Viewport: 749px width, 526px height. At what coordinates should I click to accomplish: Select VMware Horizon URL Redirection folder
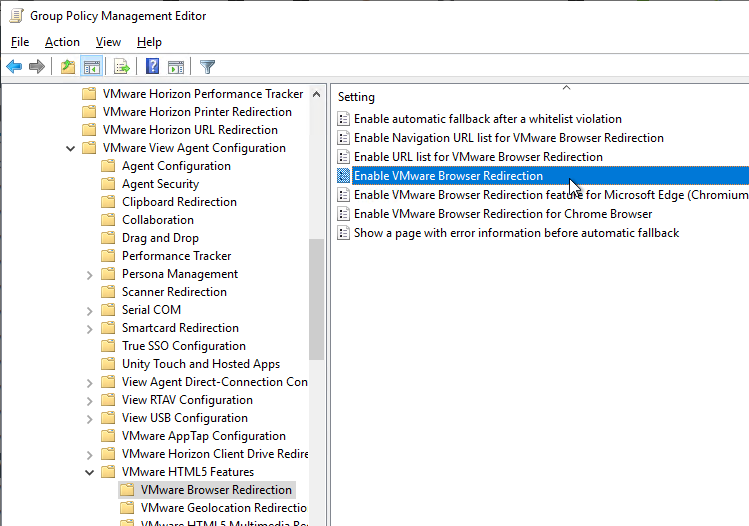click(190, 130)
